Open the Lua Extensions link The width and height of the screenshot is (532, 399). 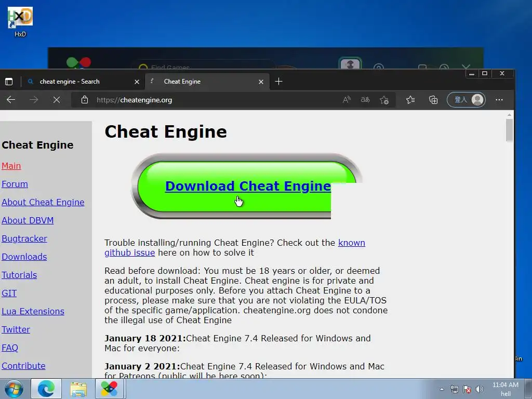click(x=33, y=312)
